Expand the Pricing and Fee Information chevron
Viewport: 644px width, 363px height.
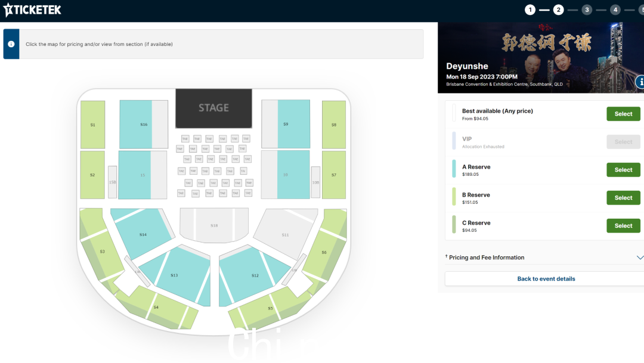pyautogui.click(x=639, y=257)
